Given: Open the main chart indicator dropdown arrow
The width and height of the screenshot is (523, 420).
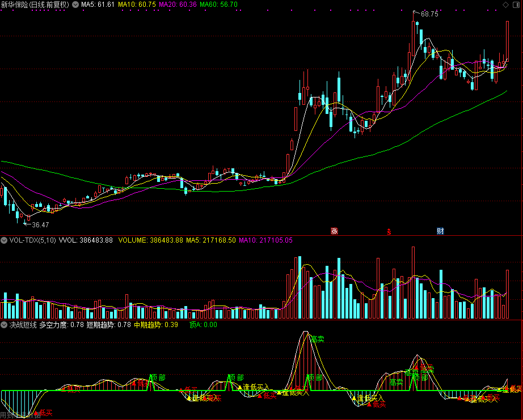Looking at the screenshot, I should pos(75,5).
